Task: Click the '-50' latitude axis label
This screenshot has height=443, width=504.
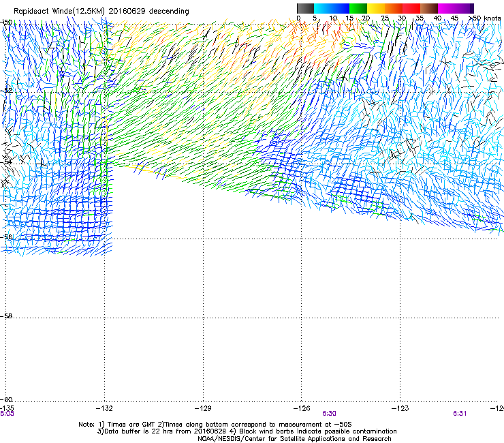Action: [6, 22]
